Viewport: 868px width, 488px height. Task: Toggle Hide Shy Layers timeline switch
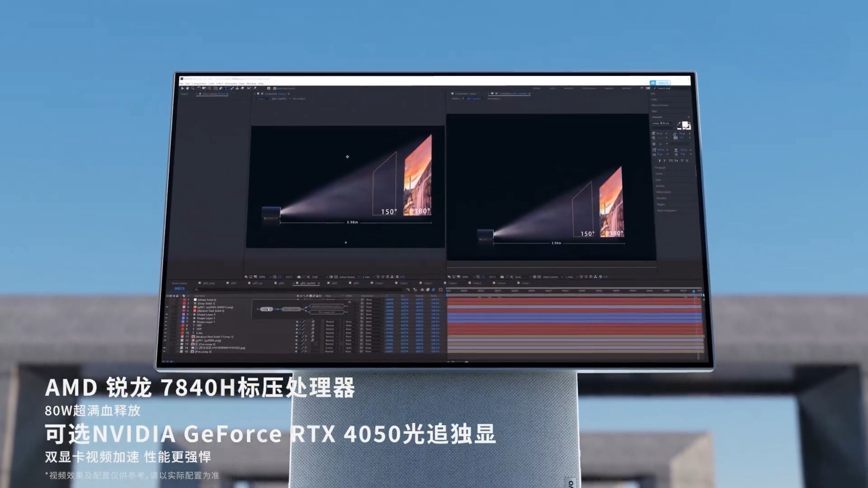coord(422,290)
